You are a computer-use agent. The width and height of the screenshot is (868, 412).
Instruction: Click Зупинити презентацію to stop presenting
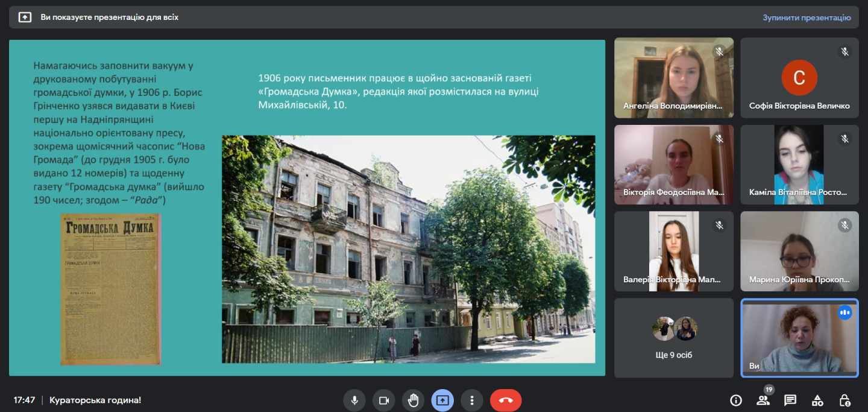806,17
